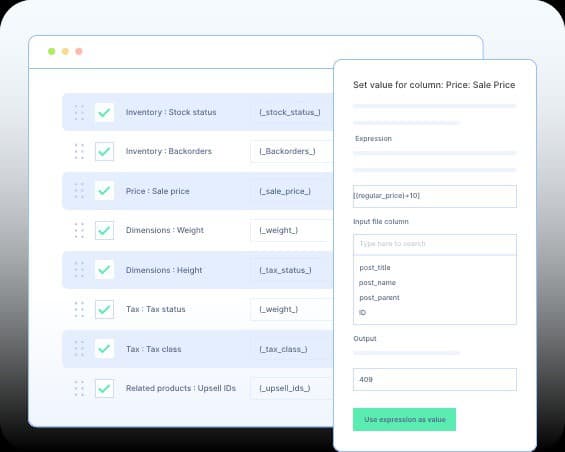Click drag handle for Related products : Upsell IDs

click(79, 388)
